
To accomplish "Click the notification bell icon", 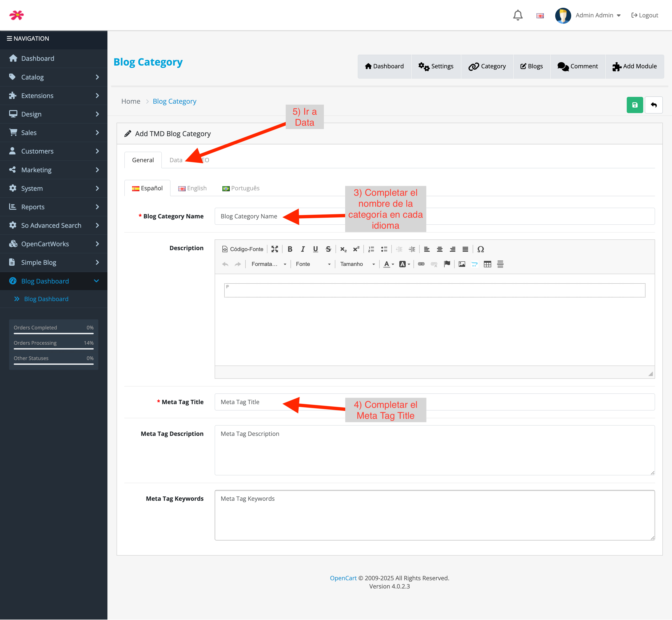I will tap(517, 15).
